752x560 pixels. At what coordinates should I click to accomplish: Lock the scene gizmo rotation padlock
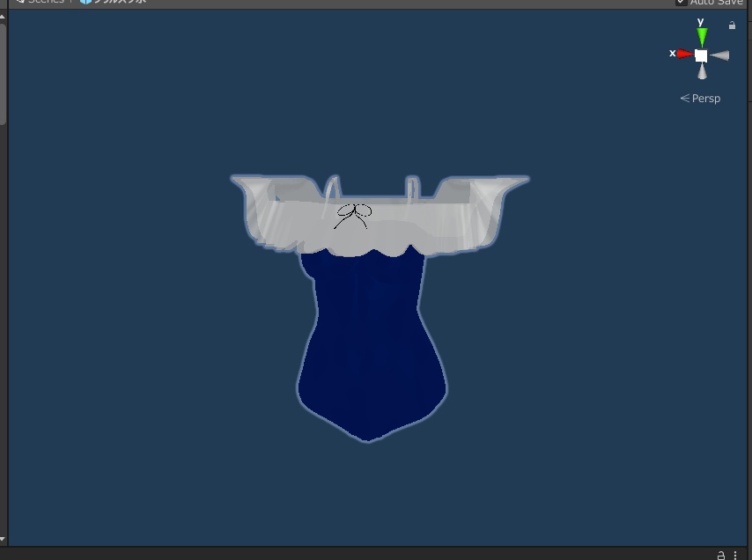[732, 26]
